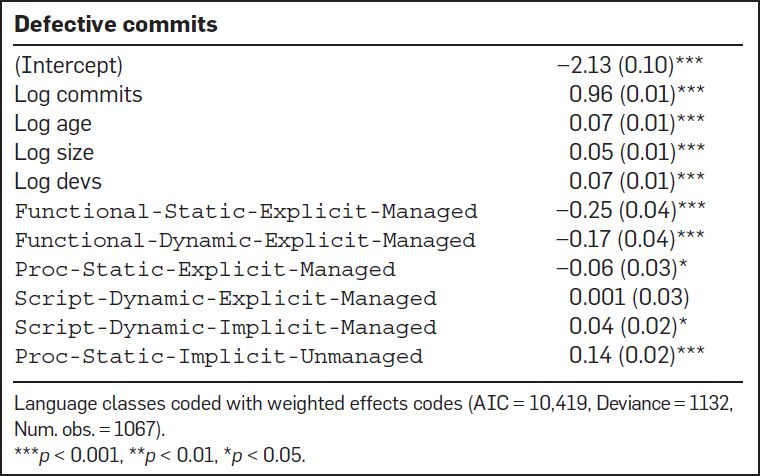Click the Script-Dynamic-Implicit-Managed row label
Image resolution: width=760 pixels, height=476 pixels.
tap(225, 327)
